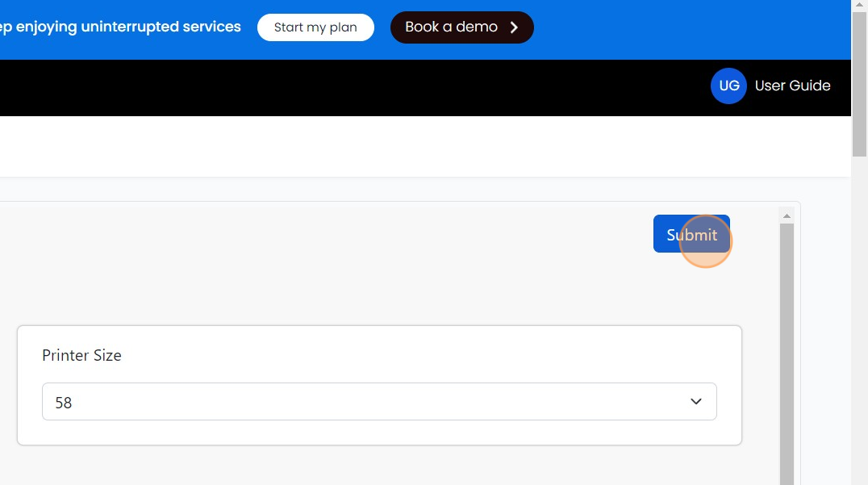Click the inner panel scrollbar thumb

pyautogui.click(x=787, y=347)
